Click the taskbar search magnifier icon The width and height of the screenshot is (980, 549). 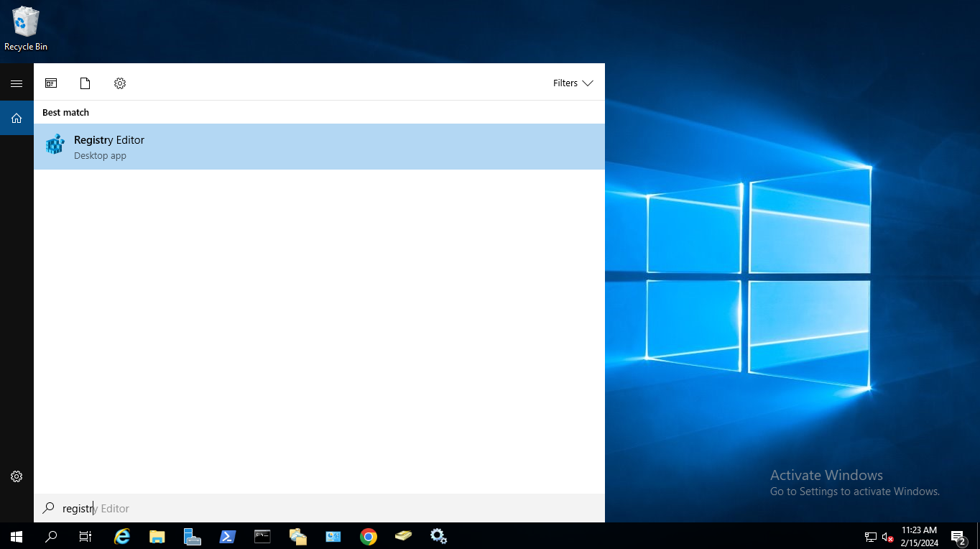(51, 536)
